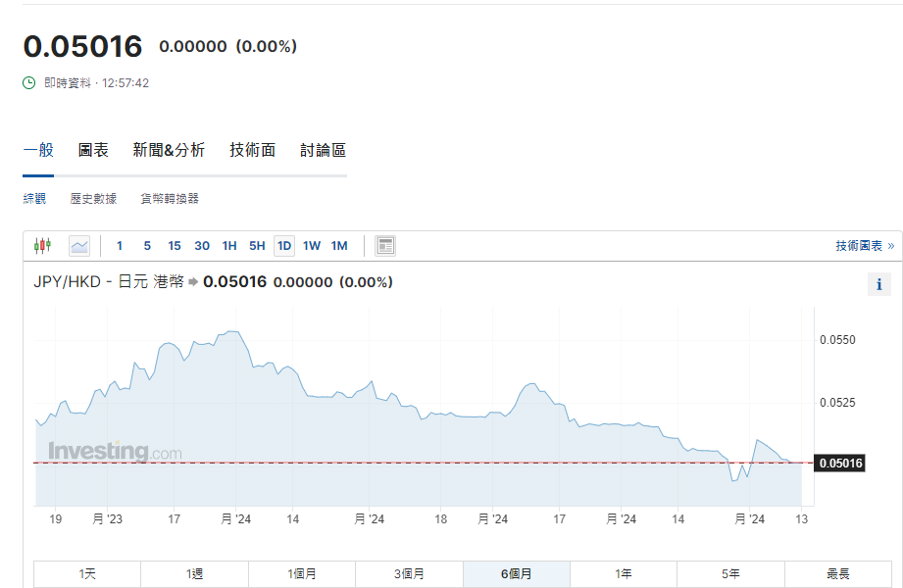Switch the interval to 1H
The image size is (903, 588).
pyautogui.click(x=229, y=246)
